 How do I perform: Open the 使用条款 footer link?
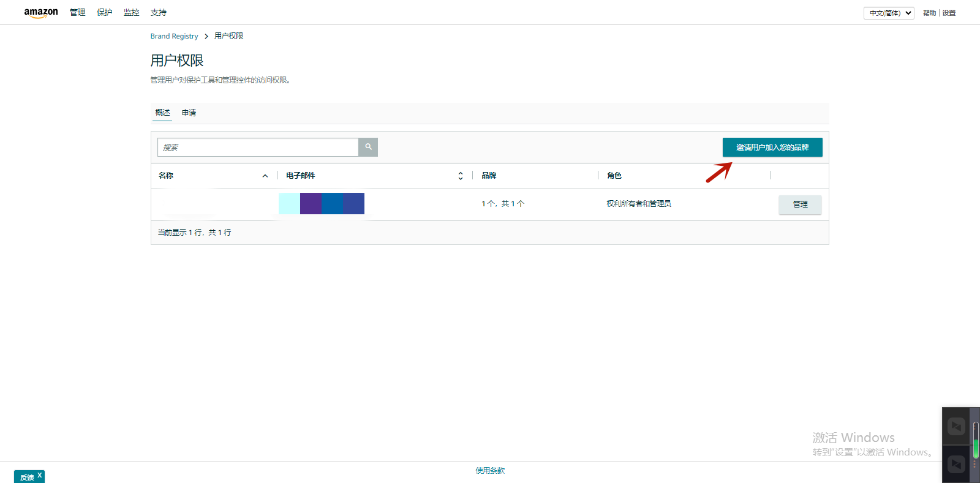490,470
